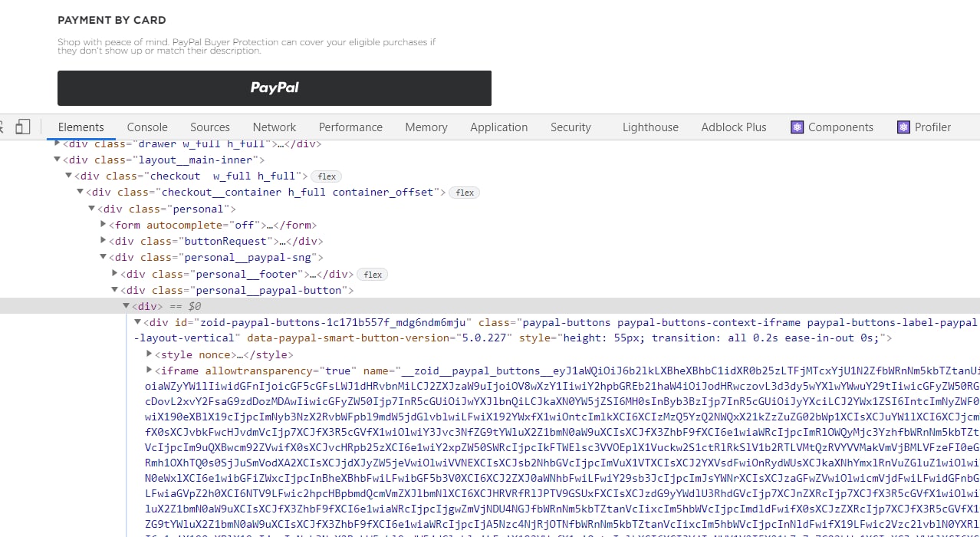This screenshot has height=537, width=980.
Task: Collapse the checkout w_full h_full div
Action: point(69,176)
